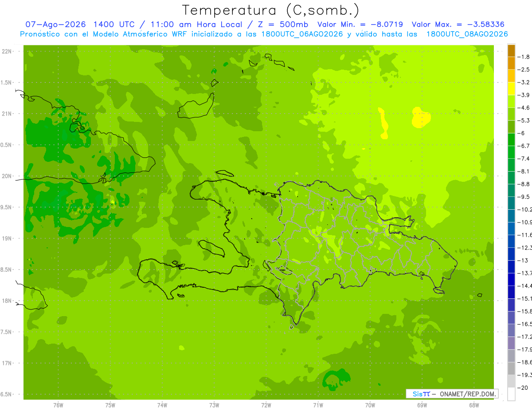
Task: Click the "07-Ago-2026" date text
Action: pos(55,24)
